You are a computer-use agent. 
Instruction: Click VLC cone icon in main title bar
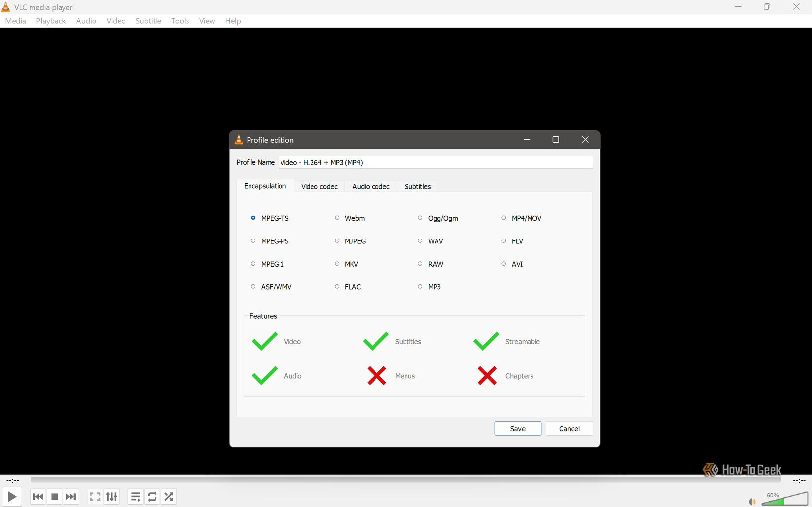click(x=6, y=7)
